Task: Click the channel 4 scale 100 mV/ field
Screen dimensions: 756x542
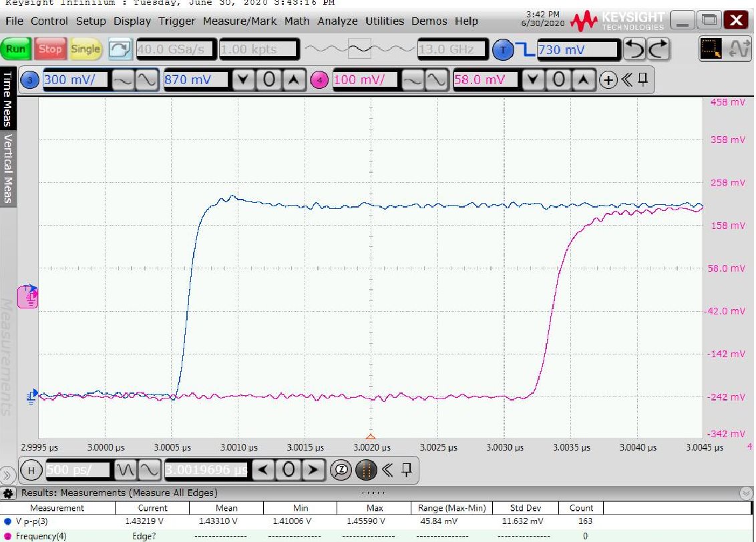Action: click(x=365, y=80)
